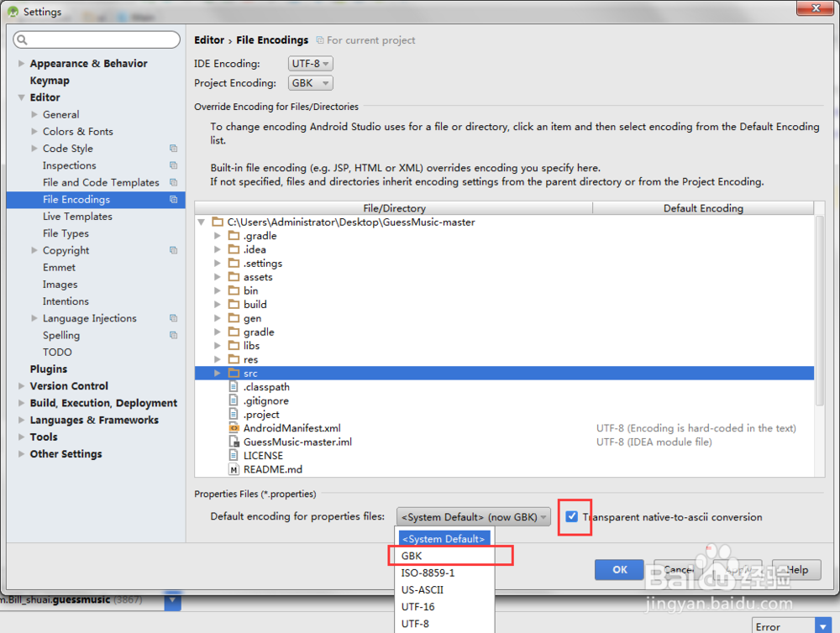Click the search magnifier icon in Settings
Screen dimensions: 840x633
(22, 39)
